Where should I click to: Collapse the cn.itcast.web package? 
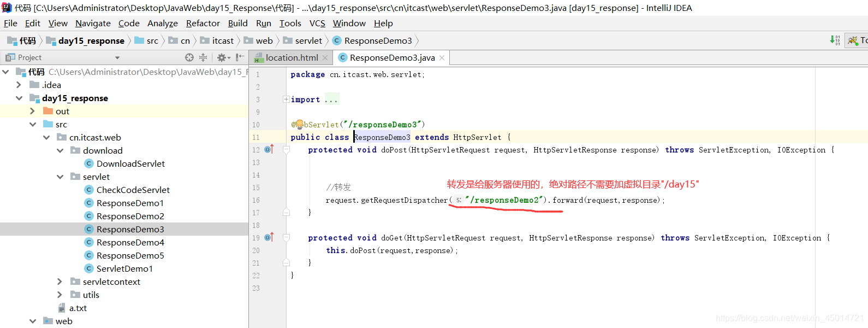point(46,137)
